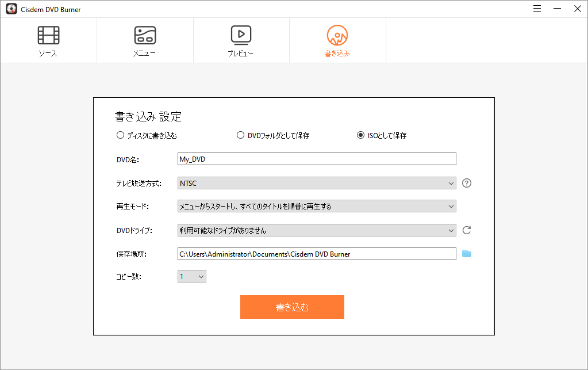588x370 pixels.
Task: Browse save location with folder icon
Action: 467,254
